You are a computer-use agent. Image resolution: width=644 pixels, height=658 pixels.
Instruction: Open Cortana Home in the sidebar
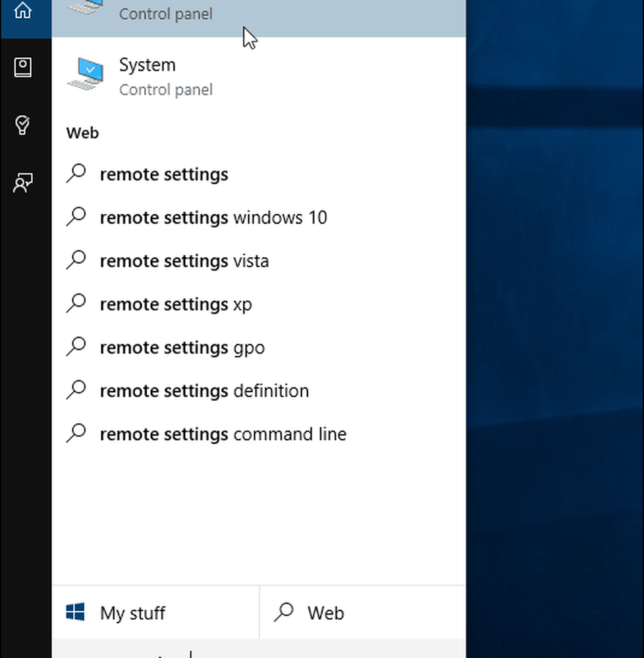[x=23, y=11]
